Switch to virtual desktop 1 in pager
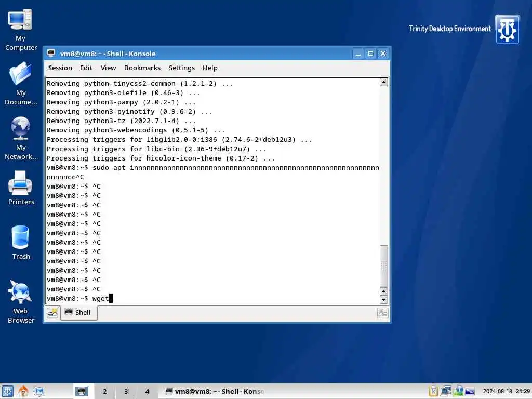The image size is (532, 399). pos(82,391)
